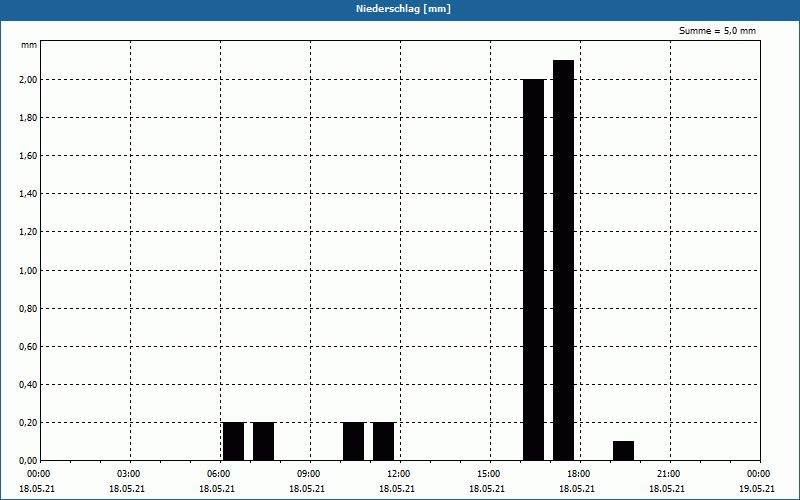Click the 1,00 y-axis value
Viewport: 800px width, 500px height.
pyautogui.click(x=28, y=270)
